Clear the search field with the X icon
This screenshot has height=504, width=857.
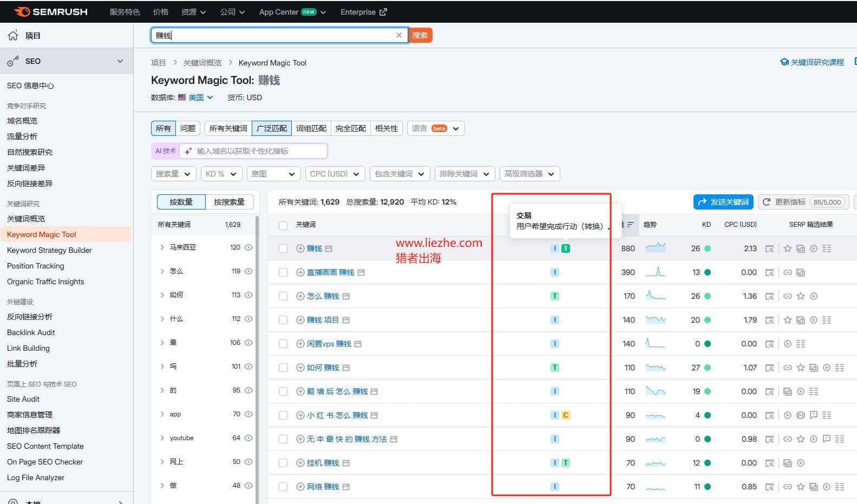pyautogui.click(x=399, y=35)
